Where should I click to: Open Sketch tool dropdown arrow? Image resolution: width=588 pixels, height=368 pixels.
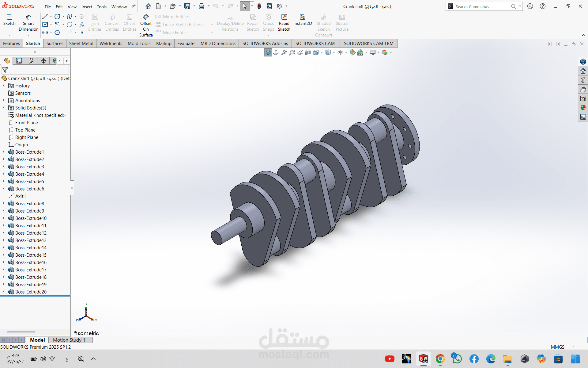(9, 35)
